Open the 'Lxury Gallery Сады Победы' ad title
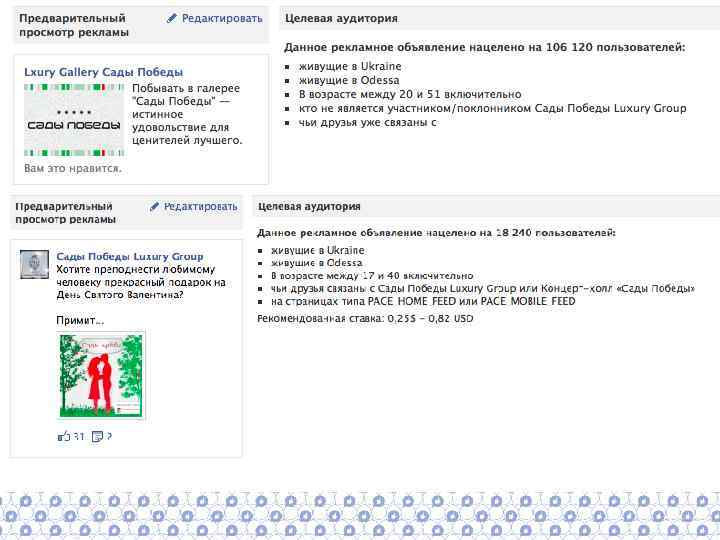The height and width of the screenshot is (540, 720). point(104,72)
